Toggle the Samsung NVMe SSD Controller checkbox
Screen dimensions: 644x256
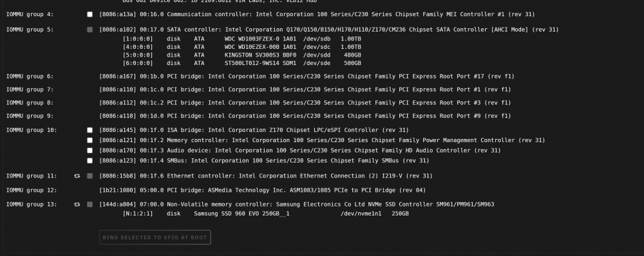pos(90,205)
